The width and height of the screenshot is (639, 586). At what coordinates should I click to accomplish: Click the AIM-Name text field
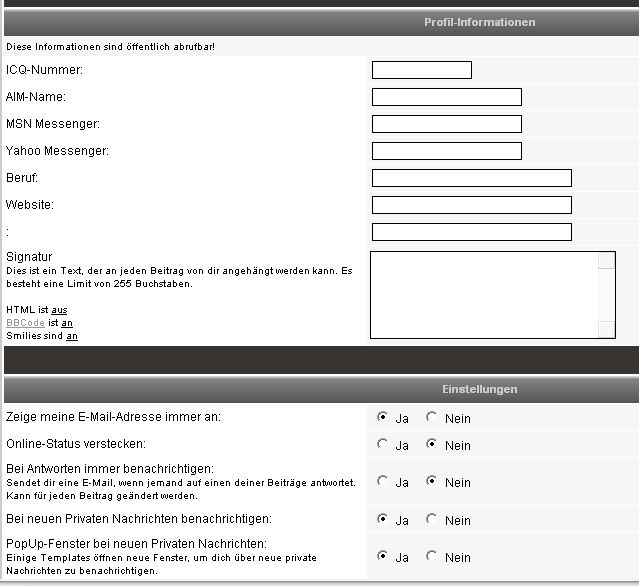point(446,97)
